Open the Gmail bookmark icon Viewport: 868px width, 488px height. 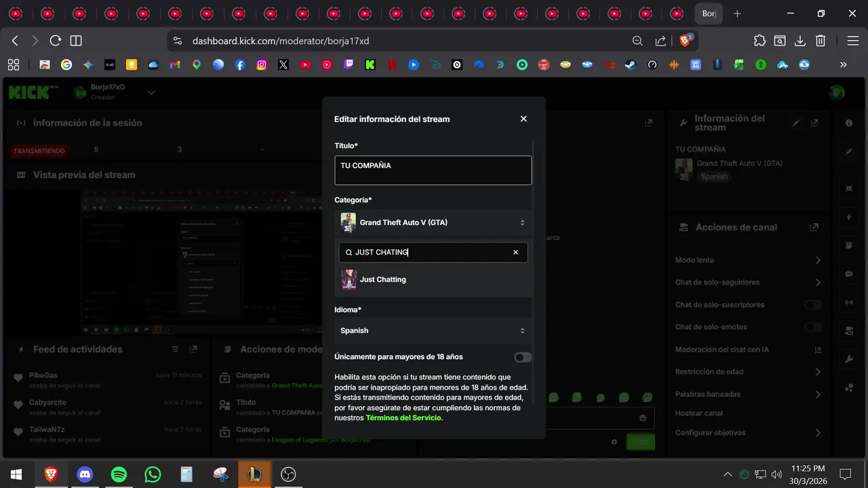pyautogui.click(x=175, y=65)
